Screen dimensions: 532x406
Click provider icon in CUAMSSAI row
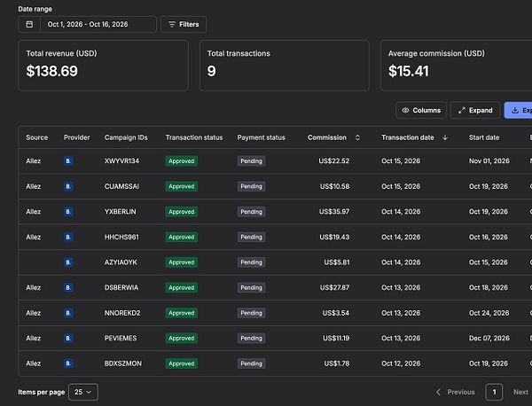[68, 186]
